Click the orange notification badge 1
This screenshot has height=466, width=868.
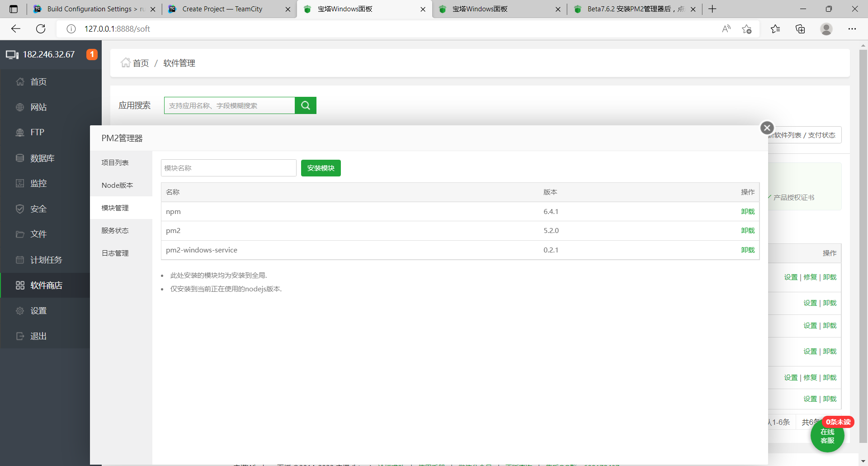coord(92,54)
